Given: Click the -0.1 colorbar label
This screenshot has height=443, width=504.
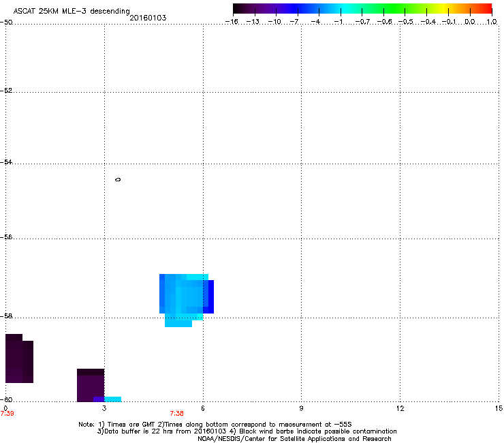Looking at the screenshot, I should [x=449, y=22].
